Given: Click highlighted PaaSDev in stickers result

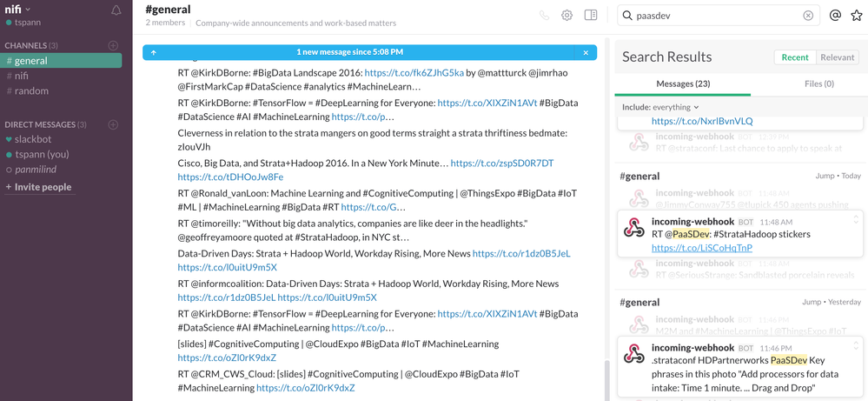Looking at the screenshot, I should point(692,234).
